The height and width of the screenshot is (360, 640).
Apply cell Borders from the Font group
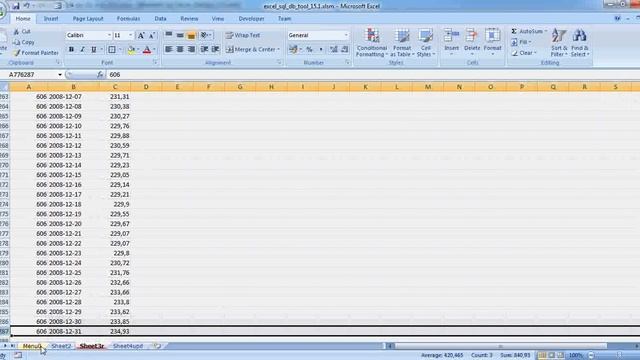(x=112, y=49)
